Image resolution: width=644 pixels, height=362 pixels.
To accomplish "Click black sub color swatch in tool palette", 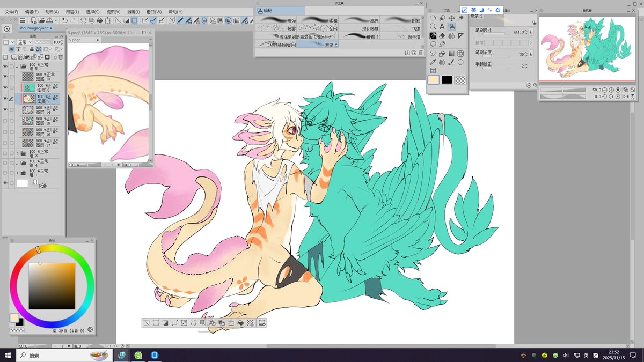I will click(447, 79).
